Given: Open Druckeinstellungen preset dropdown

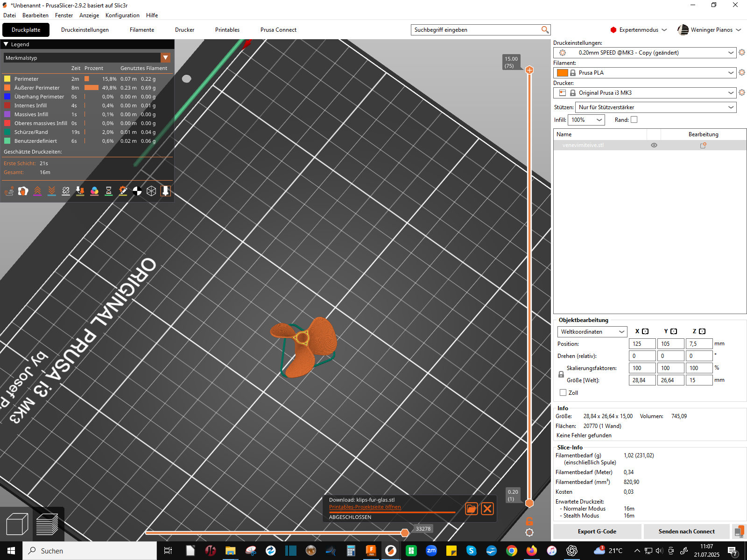Looking at the screenshot, I should [x=645, y=53].
